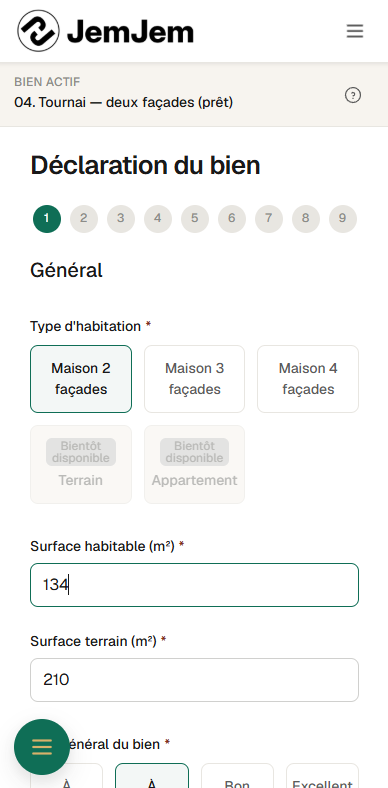This screenshot has height=788, width=388.
Task: Select step 7 circle
Action: 269,219
